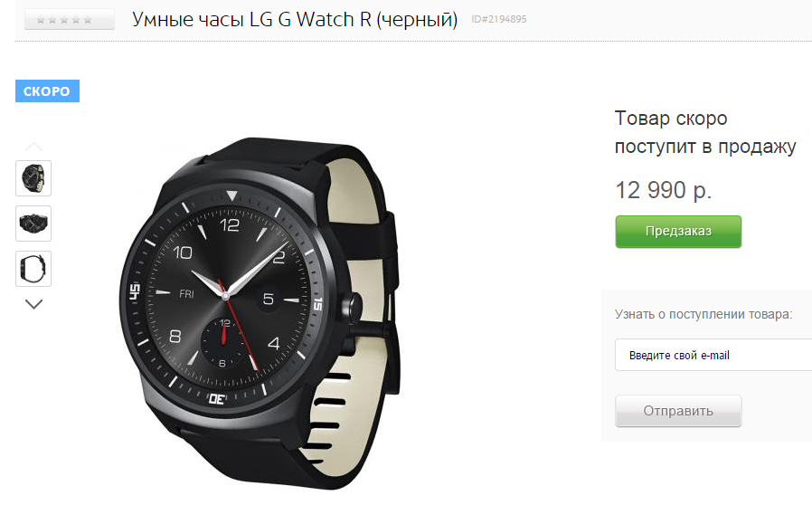
Task: Show more thumbnails with the down chevron
Action: [33, 304]
